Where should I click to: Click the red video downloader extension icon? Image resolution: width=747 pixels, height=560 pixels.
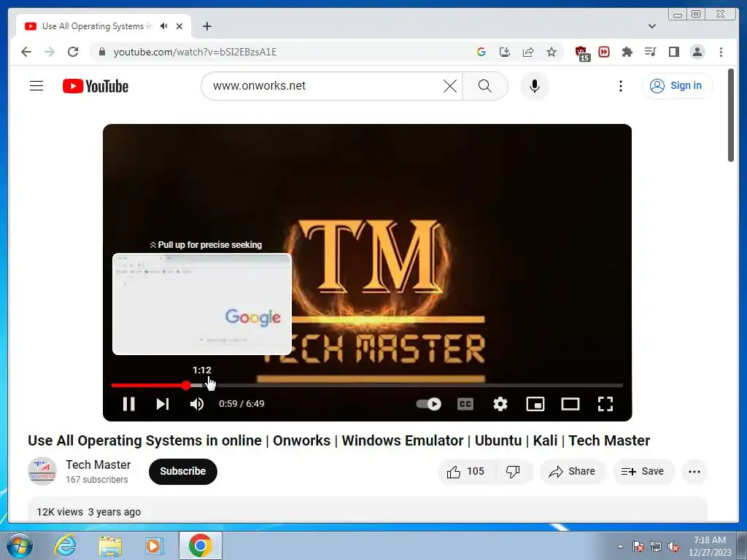point(604,52)
